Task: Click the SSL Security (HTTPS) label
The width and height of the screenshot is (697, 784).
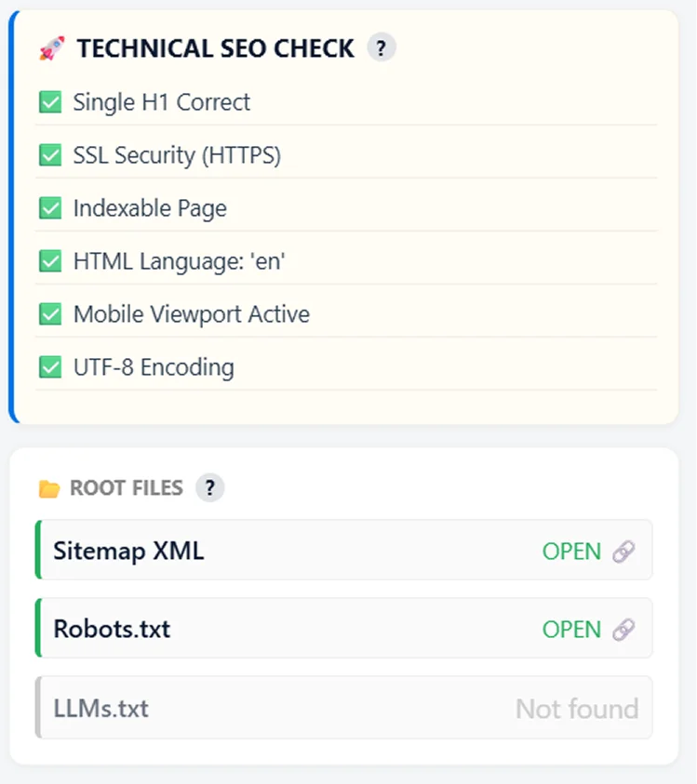Action: tap(177, 155)
